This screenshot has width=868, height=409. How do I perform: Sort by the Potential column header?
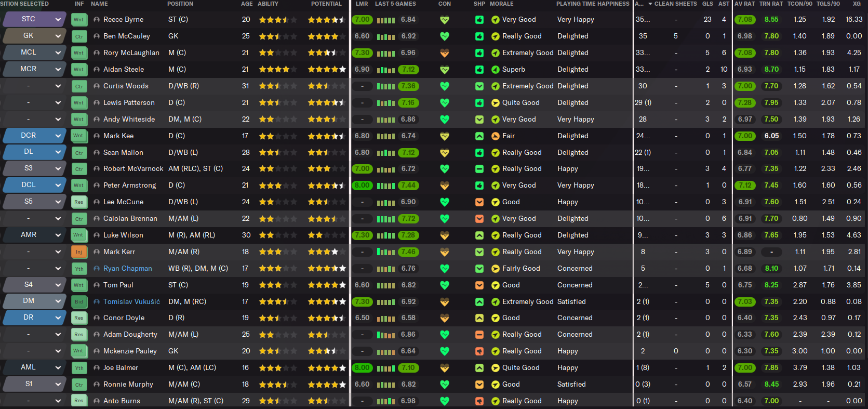(x=326, y=4)
